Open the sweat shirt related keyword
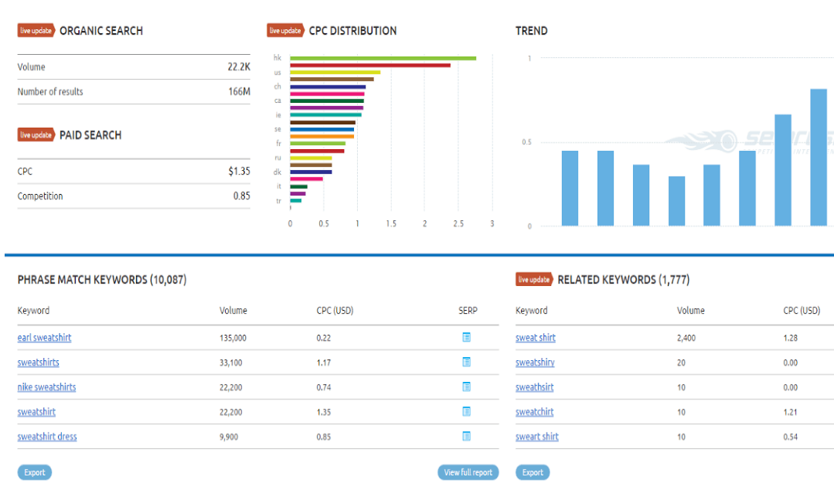 (x=535, y=338)
